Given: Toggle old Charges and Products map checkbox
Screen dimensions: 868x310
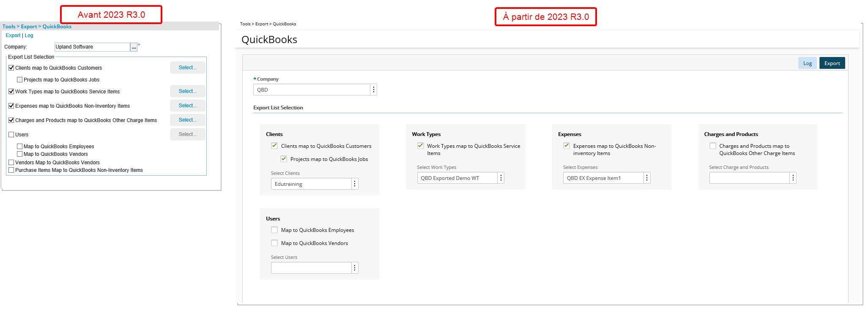Looking at the screenshot, I should point(11,120).
